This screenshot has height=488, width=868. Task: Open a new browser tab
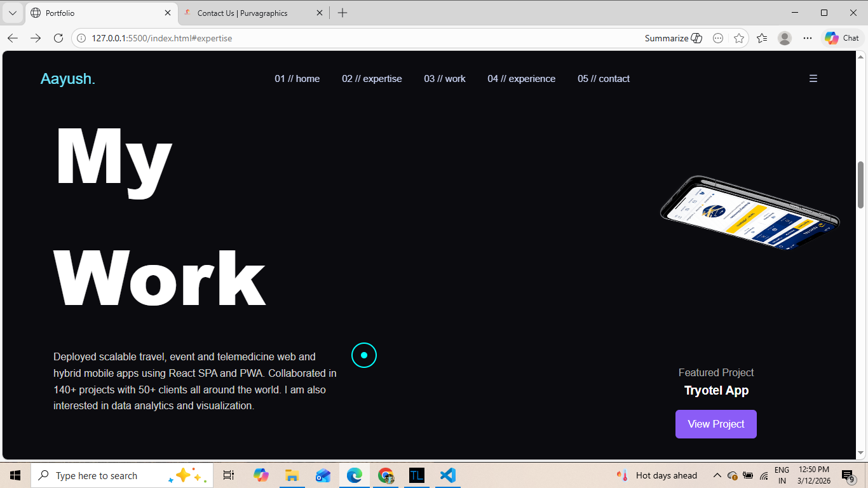pyautogui.click(x=342, y=13)
